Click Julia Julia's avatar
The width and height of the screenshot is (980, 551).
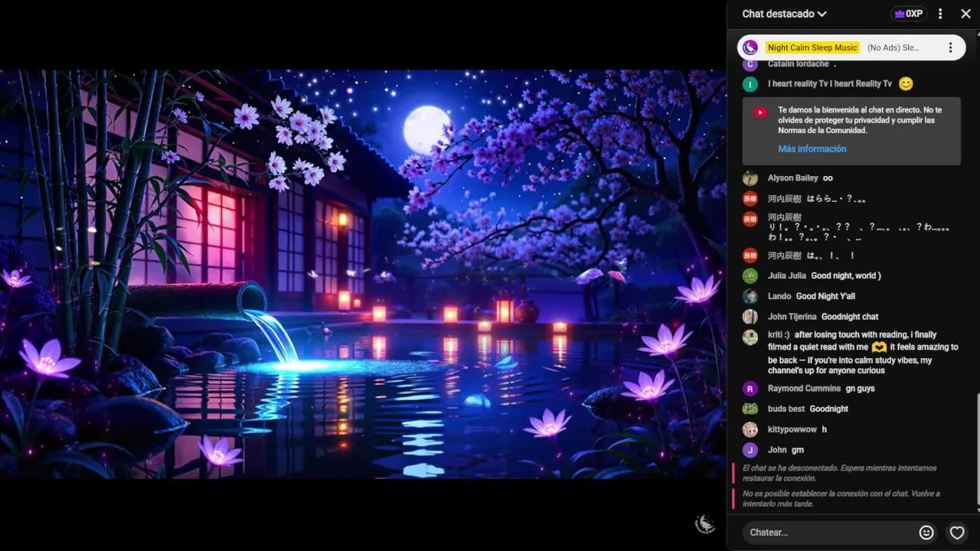pyautogui.click(x=750, y=275)
